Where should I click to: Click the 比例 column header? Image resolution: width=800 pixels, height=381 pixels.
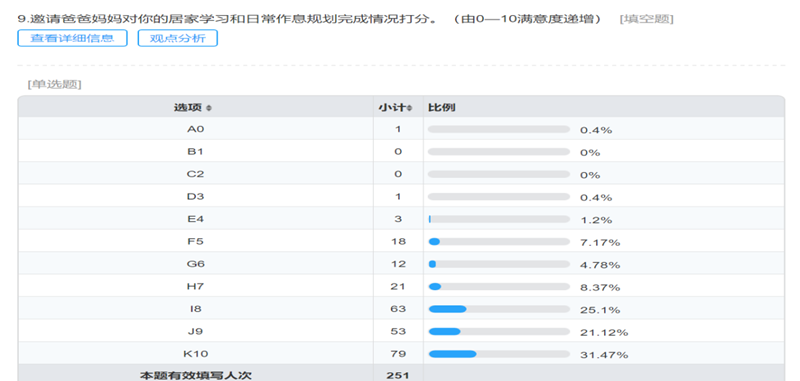tap(441, 108)
